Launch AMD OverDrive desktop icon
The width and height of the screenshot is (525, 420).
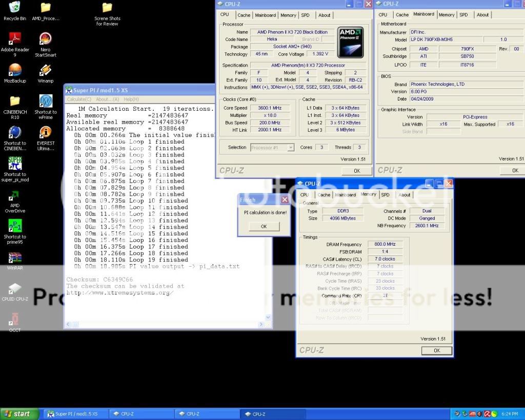click(15, 202)
